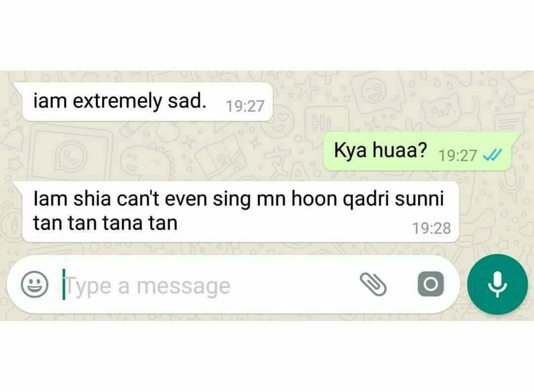Image resolution: width=534 pixels, height=392 pixels.
Task: Open the emoji picker smiley icon
Action: (35, 284)
